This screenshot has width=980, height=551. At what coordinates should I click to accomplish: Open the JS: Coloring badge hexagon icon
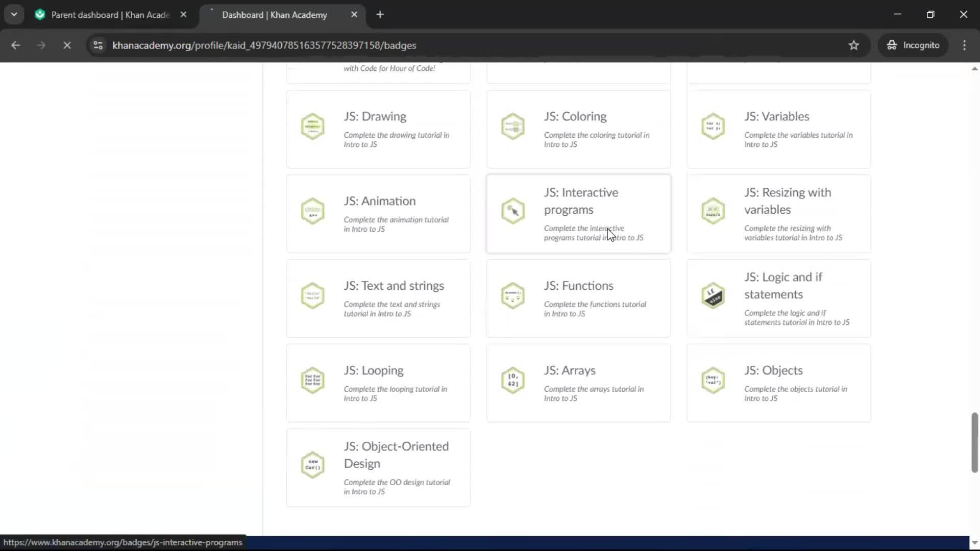tap(512, 126)
